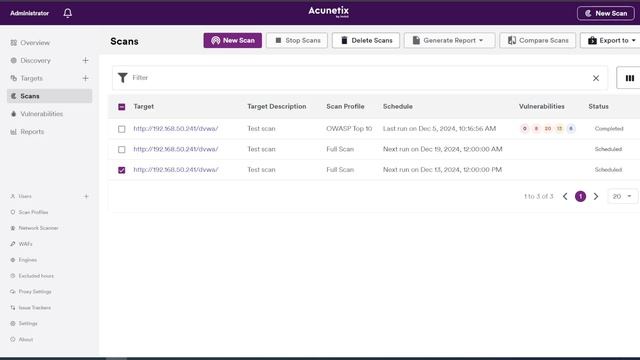Click the funnel filter icon
This screenshot has height=360, width=640.
[122, 78]
